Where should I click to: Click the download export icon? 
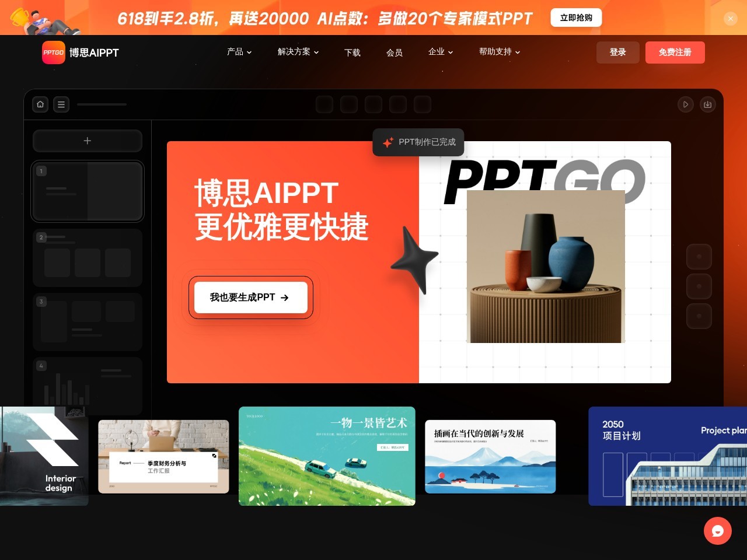pyautogui.click(x=708, y=104)
